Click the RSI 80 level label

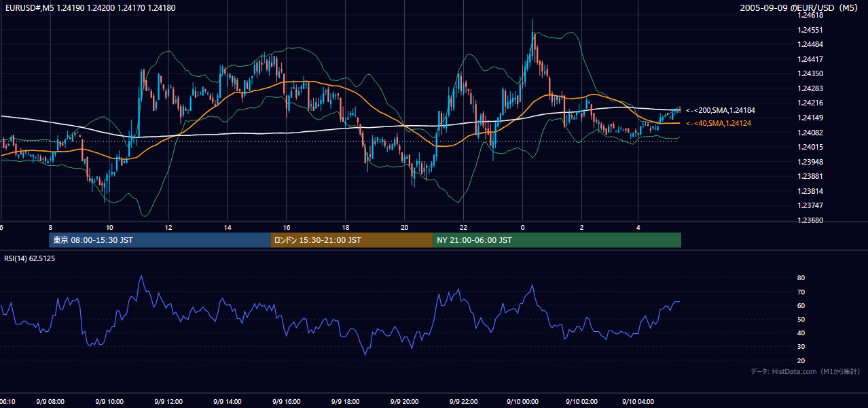click(x=801, y=278)
